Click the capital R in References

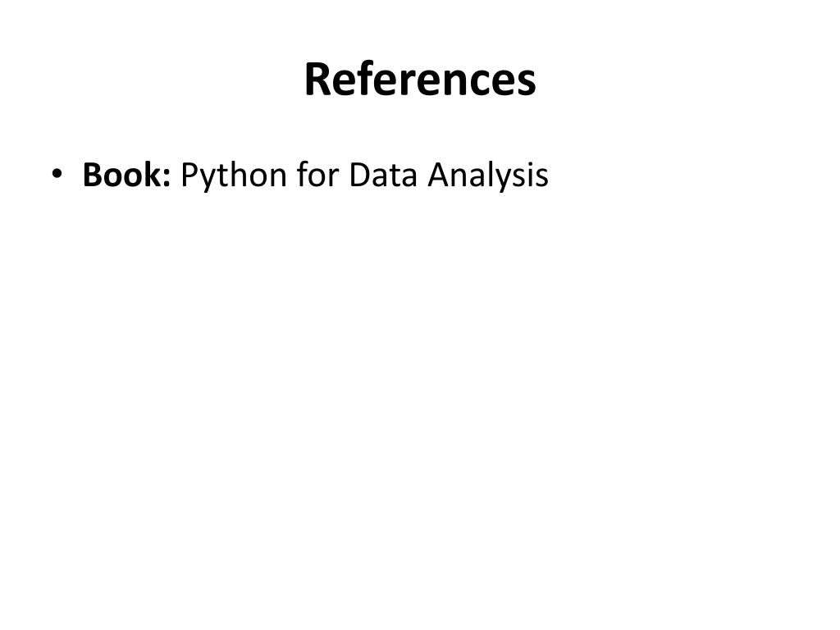pos(317,80)
